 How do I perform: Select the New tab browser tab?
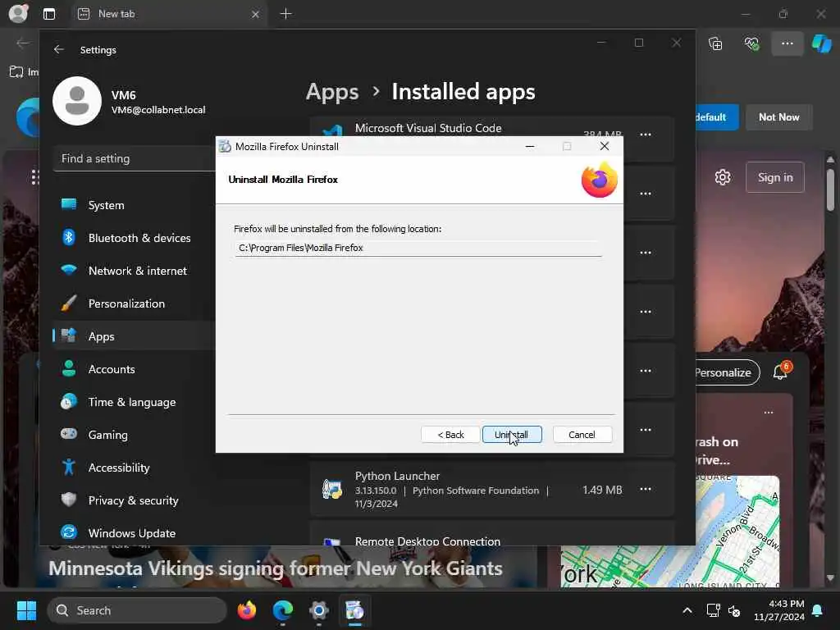click(x=169, y=14)
